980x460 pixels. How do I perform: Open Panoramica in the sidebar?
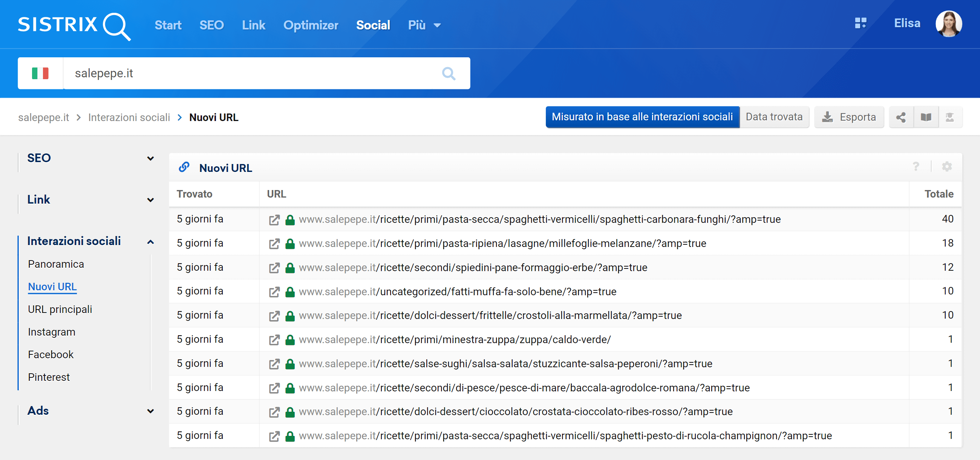coord(56,264)
